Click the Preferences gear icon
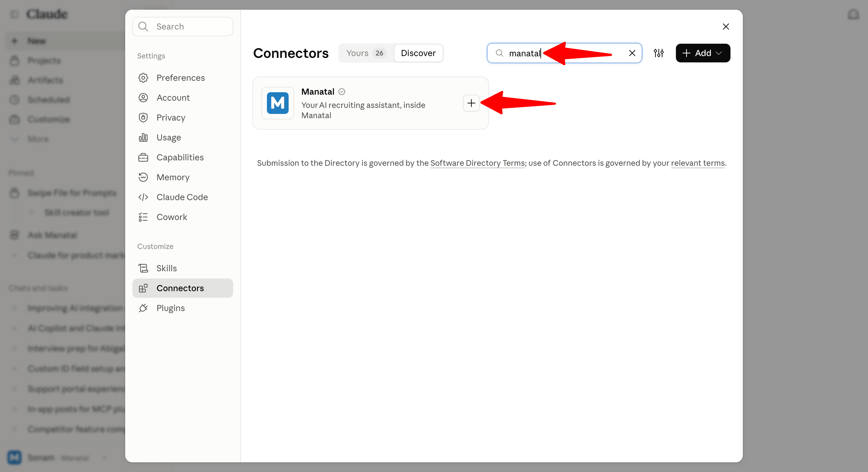This screenshot has width=868, height=472. (x=143, y=78)
